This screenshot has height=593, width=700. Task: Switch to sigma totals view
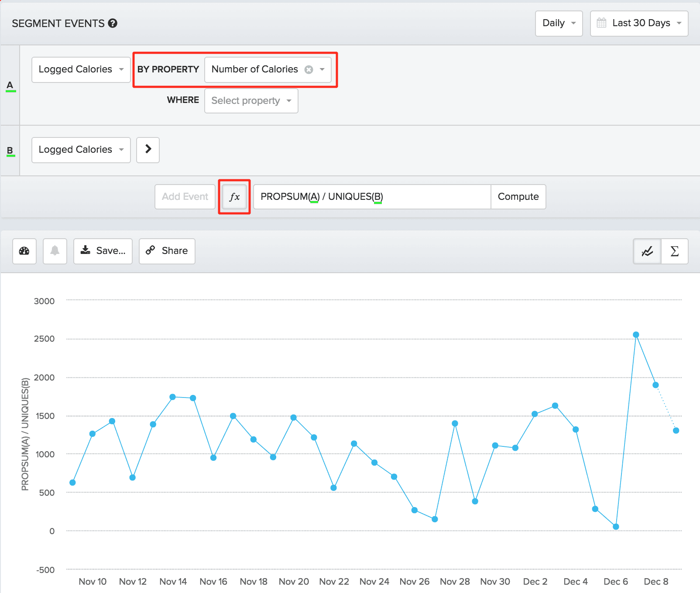675,251
